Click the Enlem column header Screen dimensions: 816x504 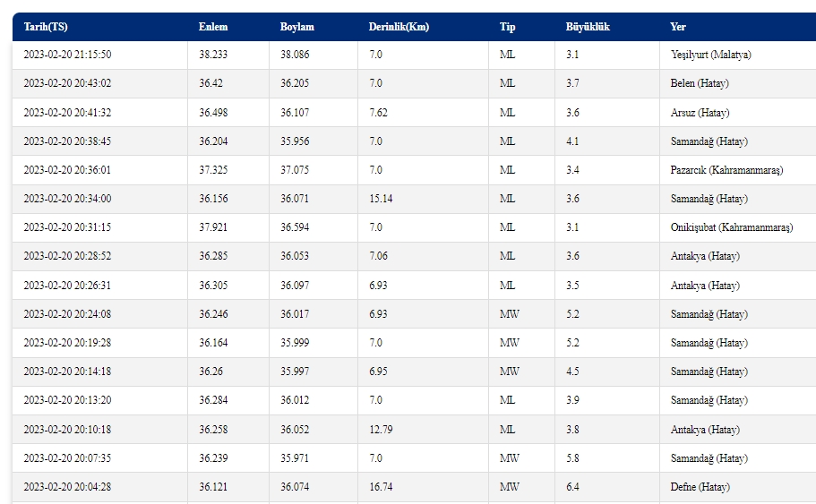213,27
